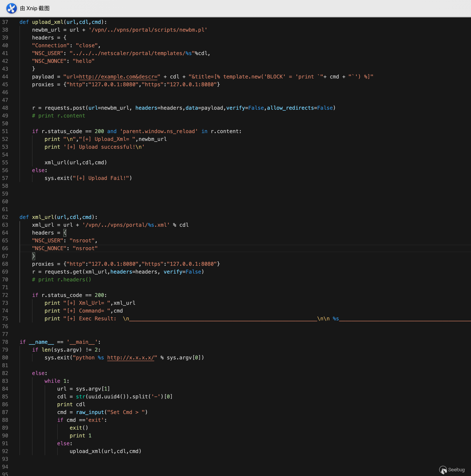Click the def xml_url function name
The height and width of the screenshot is (476, 471).
tap(43, 217)
